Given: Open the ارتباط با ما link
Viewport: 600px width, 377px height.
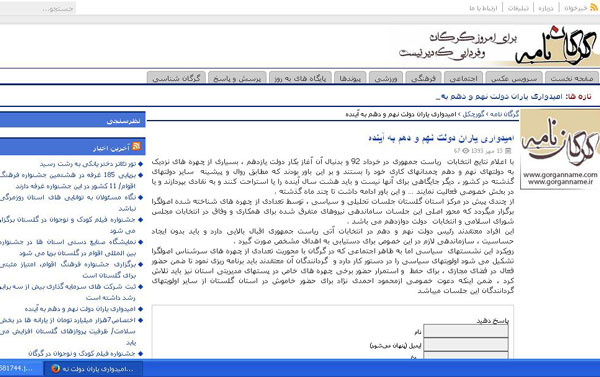Looking at the screenshot, I should click(484, 8).
